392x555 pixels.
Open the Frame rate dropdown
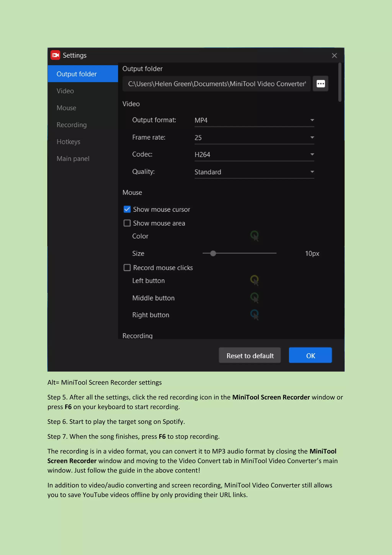[x=254, y=138]
